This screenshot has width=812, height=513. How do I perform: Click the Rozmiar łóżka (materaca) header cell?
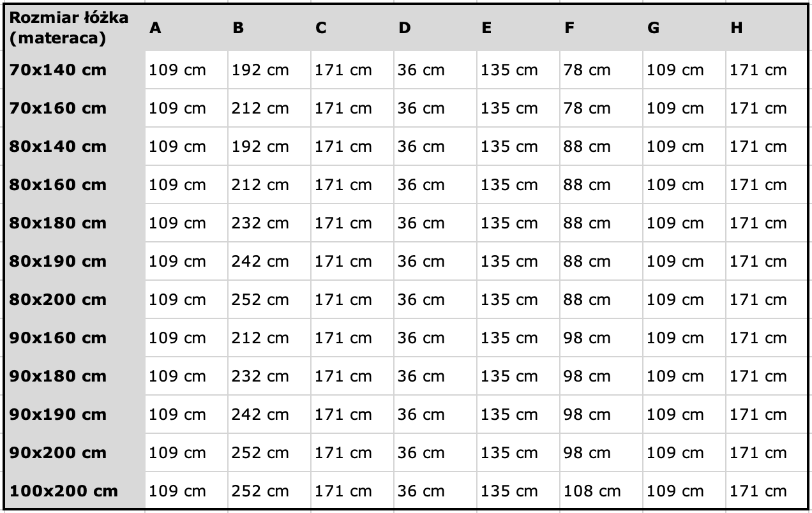tap(74, 28)
